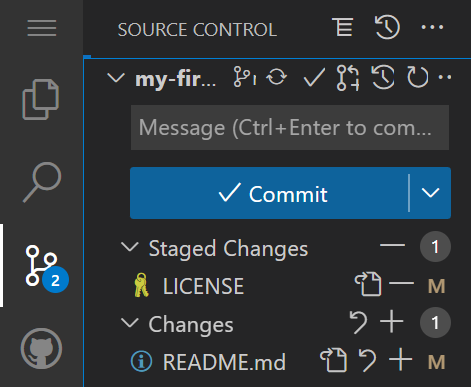Click the synchronize changes icon
Image resolution: width=471 pixels, height=387 pixels.
point(277,77)
